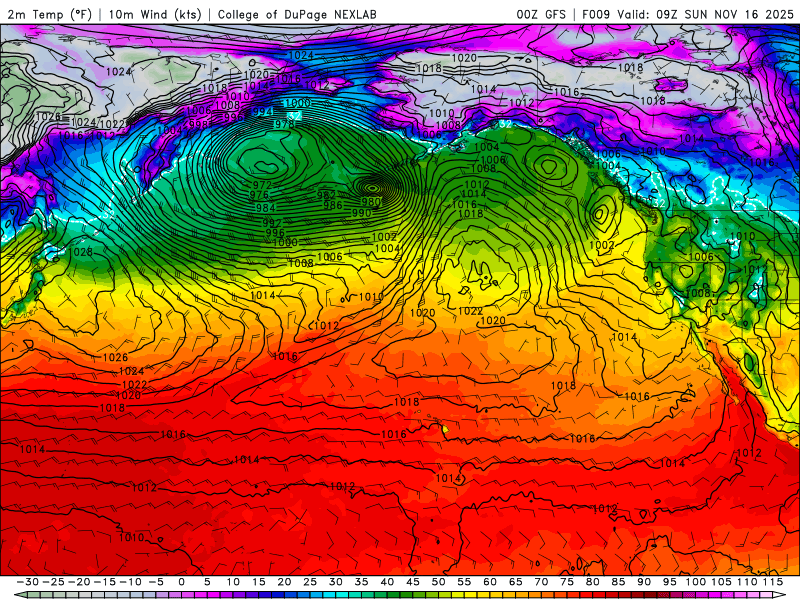
Task: Click the 994 isobar label
Action: 262,111
